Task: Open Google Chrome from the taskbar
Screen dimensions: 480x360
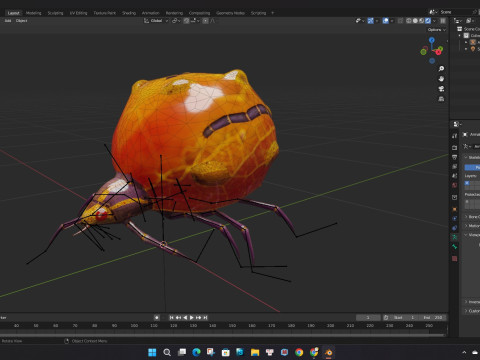Action: pos(299,352)
